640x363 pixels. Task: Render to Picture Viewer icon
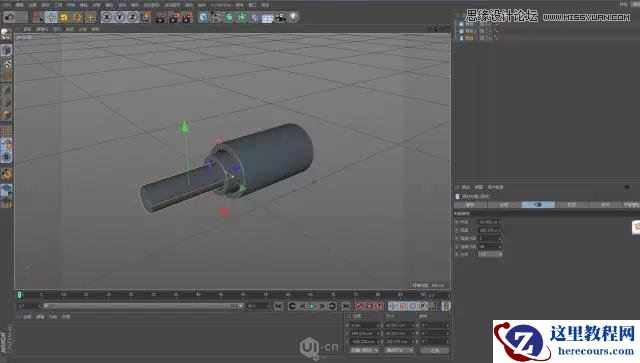click(x=174, y=17)
